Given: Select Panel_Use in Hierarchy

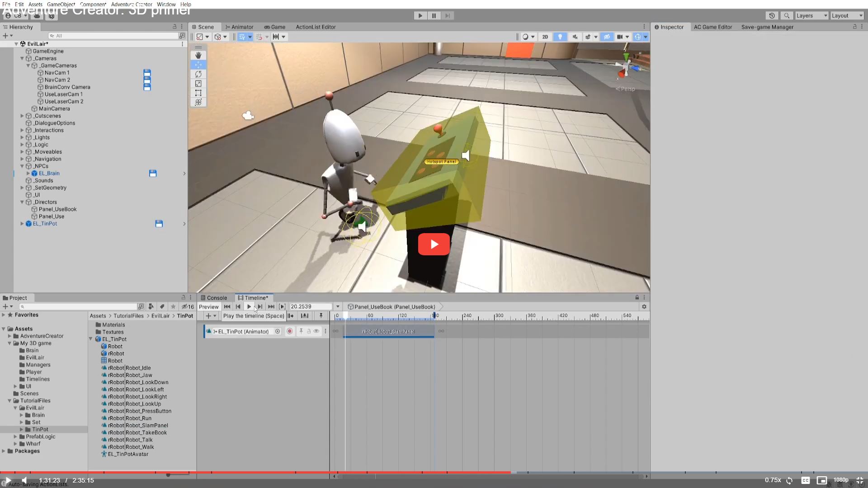Looking at the screenshot, I should 51,216.
